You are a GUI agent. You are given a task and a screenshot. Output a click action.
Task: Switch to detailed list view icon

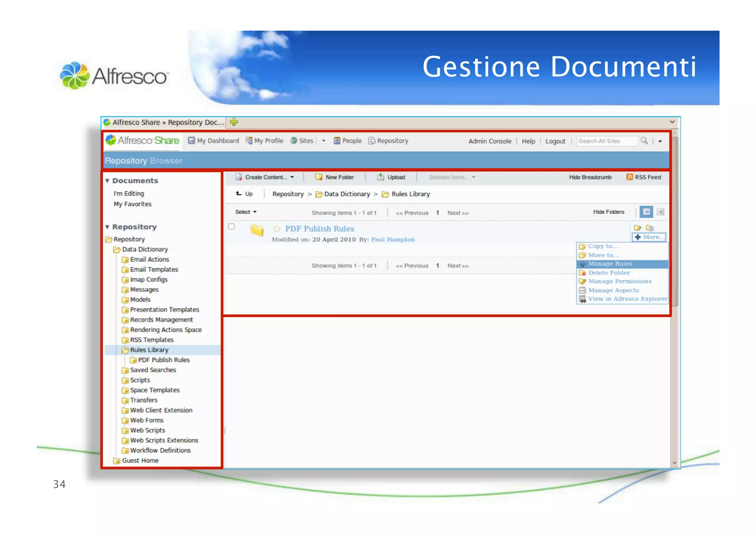click(646, 212)
